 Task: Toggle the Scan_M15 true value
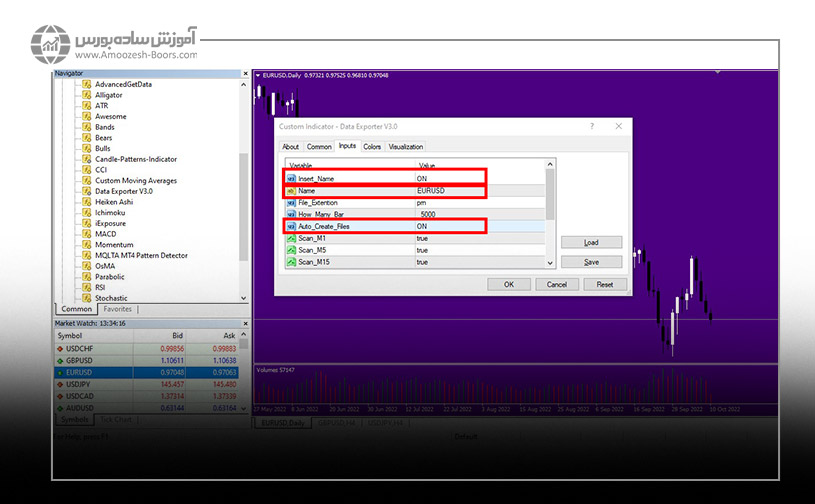tap(423, 262)
